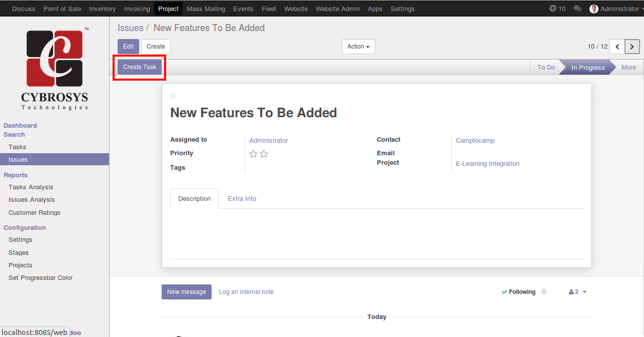Open the @ mentions notification counter

point(557,9)
